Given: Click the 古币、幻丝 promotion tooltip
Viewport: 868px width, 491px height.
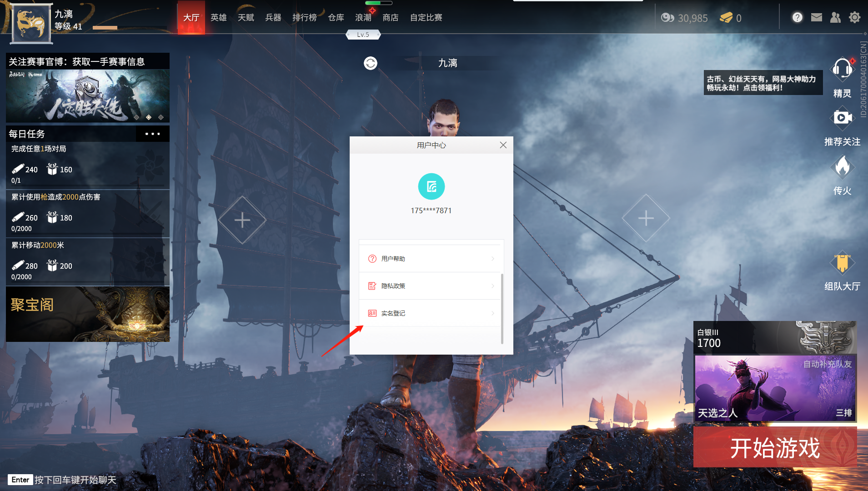Looking at the screenshot, I should [763, 83].
